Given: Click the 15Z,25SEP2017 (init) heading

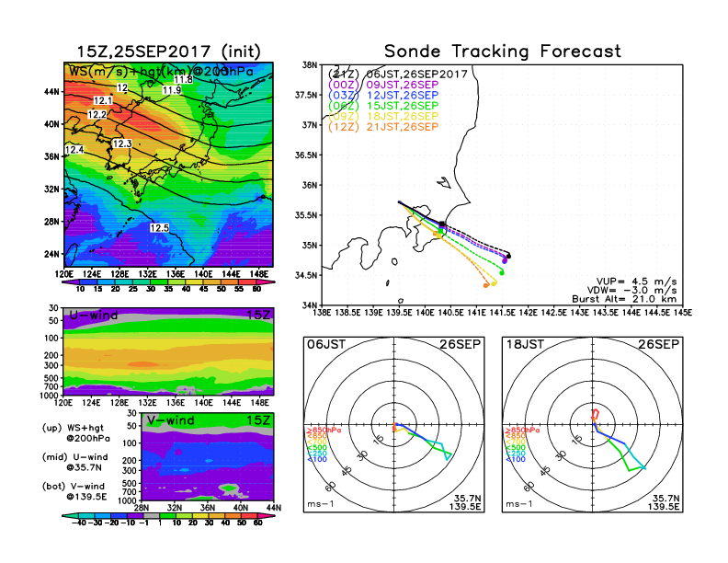Looking at the screenshot, I should (168, 52).
